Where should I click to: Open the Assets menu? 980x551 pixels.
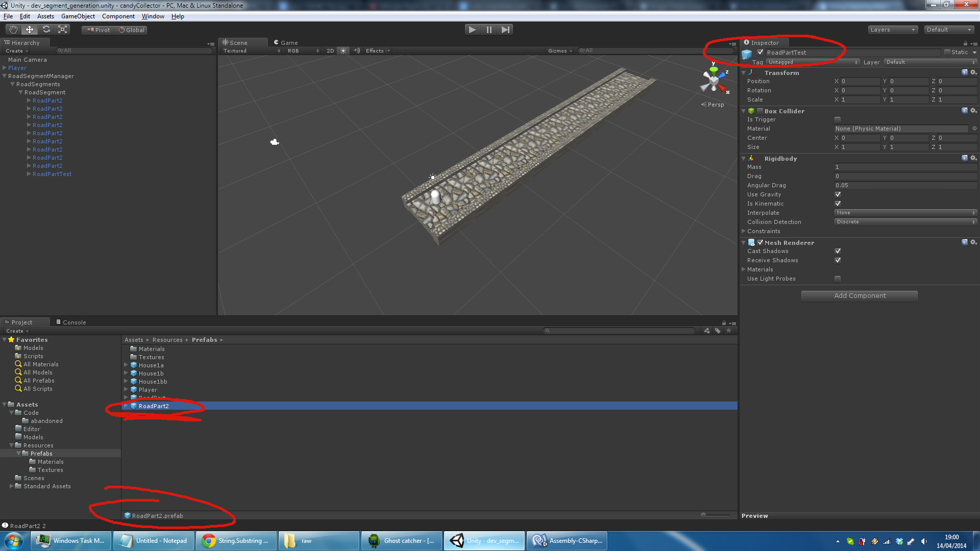[x=45, y=16]
